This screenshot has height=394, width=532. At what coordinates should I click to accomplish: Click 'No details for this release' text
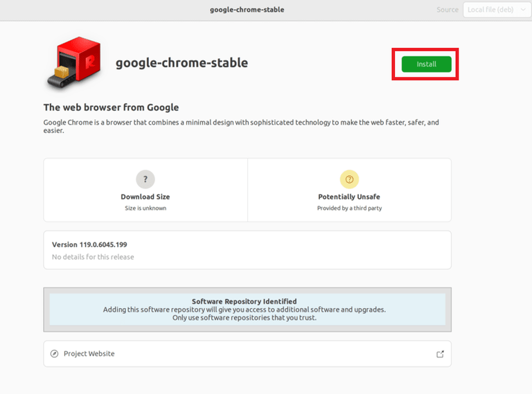coord(93,257)
